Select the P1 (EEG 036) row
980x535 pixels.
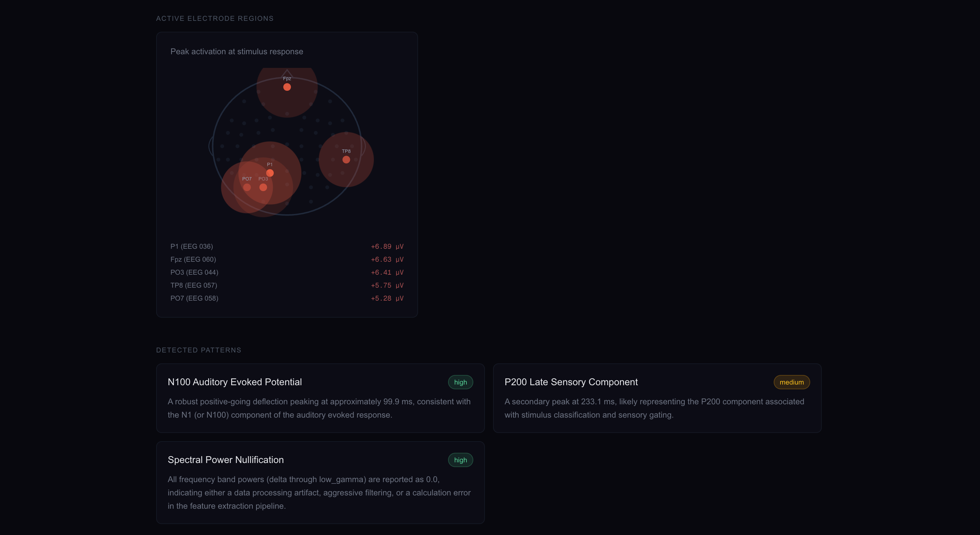point(287,246)
